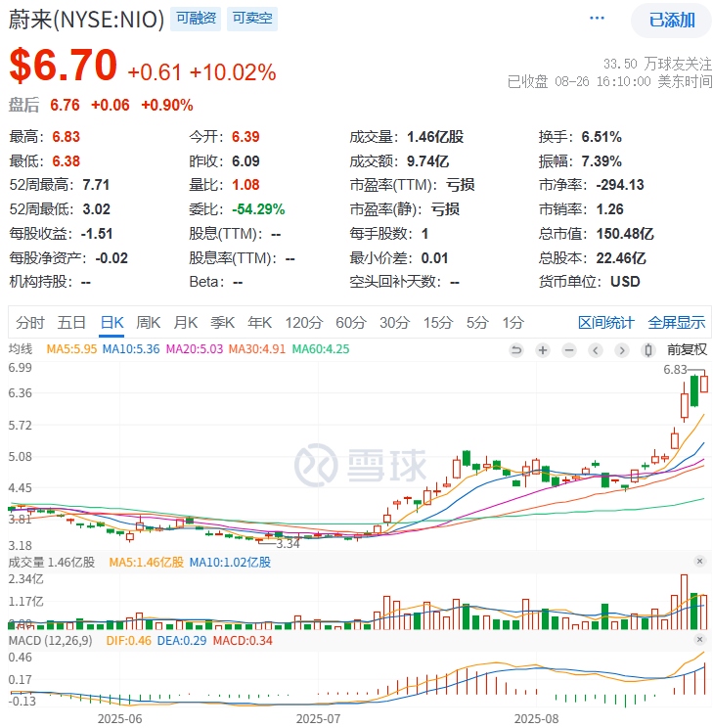Image resolution: width=713 pixels, height=728 pixels.
Task: Select the 月K chart tab
Action: pyautogui.click(x=185, y=322)
